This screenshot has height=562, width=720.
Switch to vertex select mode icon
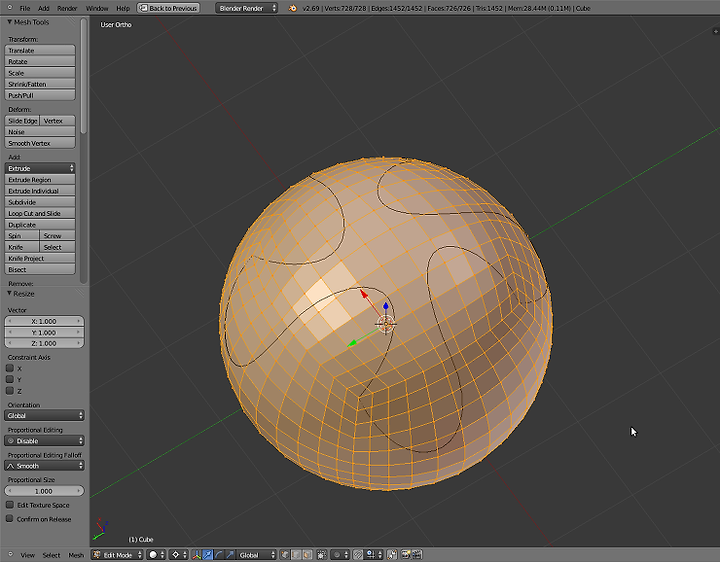285,555
